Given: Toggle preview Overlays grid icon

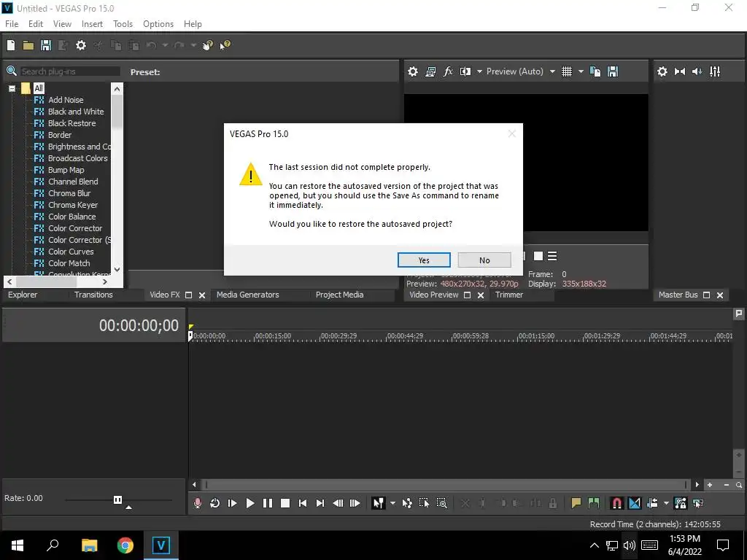Looking at the screenshot, I should 566,71.
